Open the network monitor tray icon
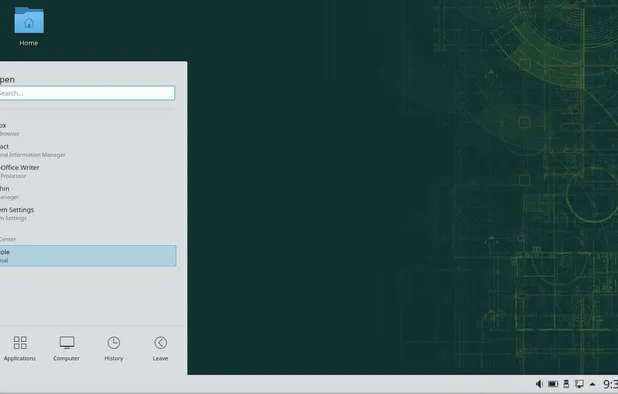618x394 pixels. pyautogui.click(x=579, y=384)
